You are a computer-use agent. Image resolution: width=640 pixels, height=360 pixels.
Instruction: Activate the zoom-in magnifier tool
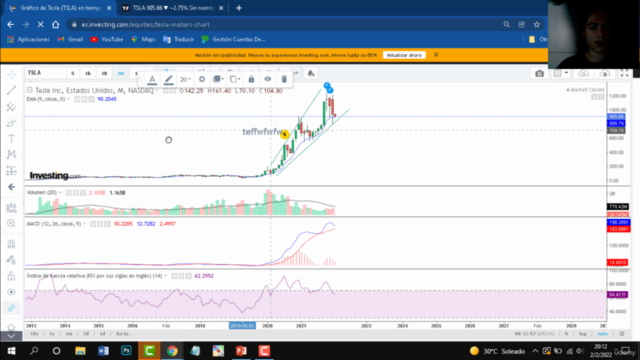pyautogui.click(x=11, y=223)
